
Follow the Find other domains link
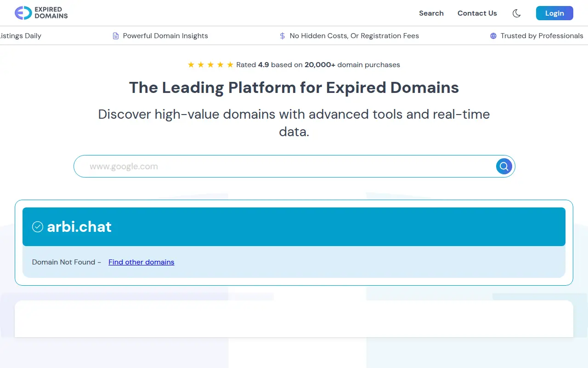point(141,262)
